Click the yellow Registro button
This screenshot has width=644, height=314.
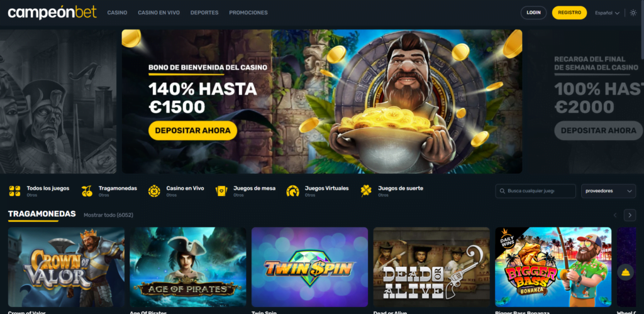pyautogui.click(x=569, y=13)
